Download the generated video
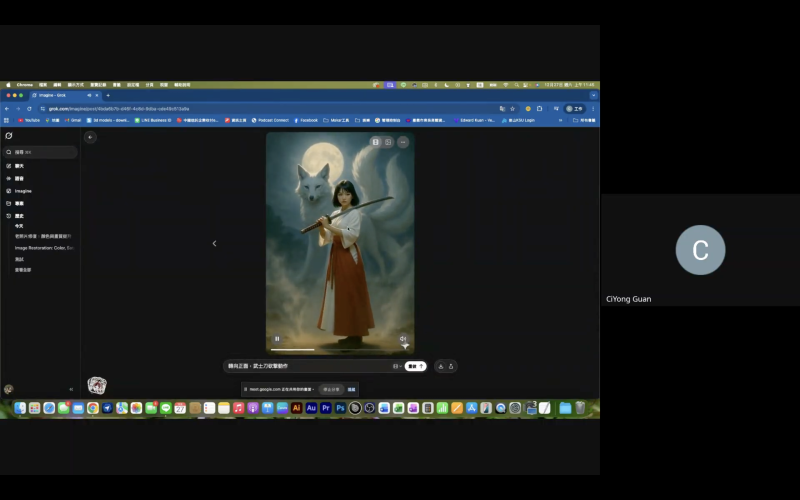This screenshot has width=800, height=500. pos(441,366)
